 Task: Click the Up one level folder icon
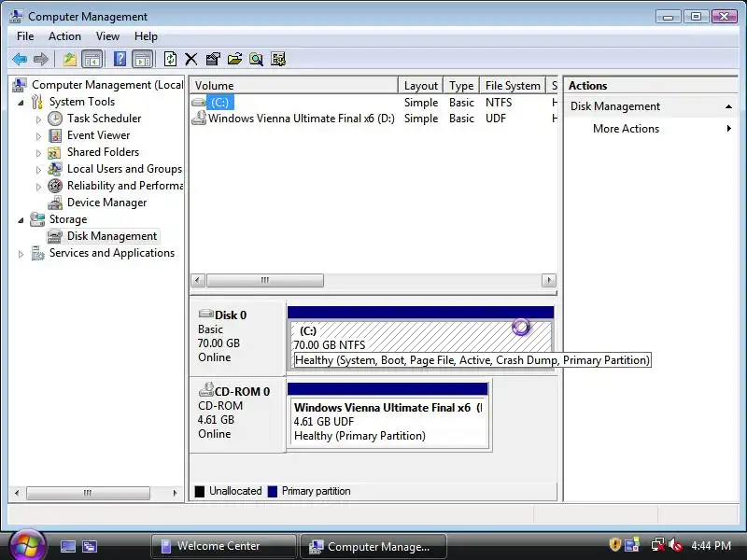(x=69, y=60)
